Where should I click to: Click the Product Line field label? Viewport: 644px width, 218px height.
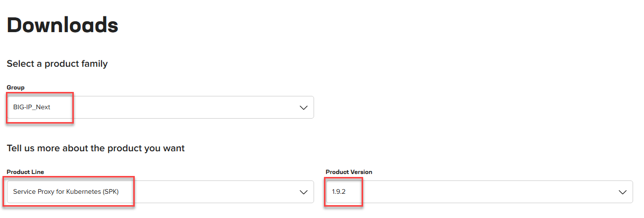tap(25, 172)
